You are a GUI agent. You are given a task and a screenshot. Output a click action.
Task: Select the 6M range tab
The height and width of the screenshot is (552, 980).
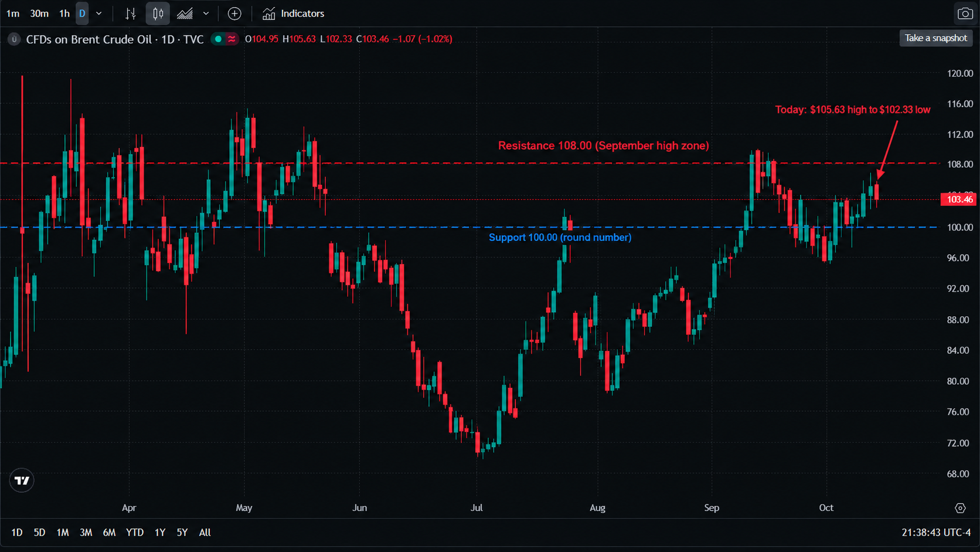pos(109,533)
